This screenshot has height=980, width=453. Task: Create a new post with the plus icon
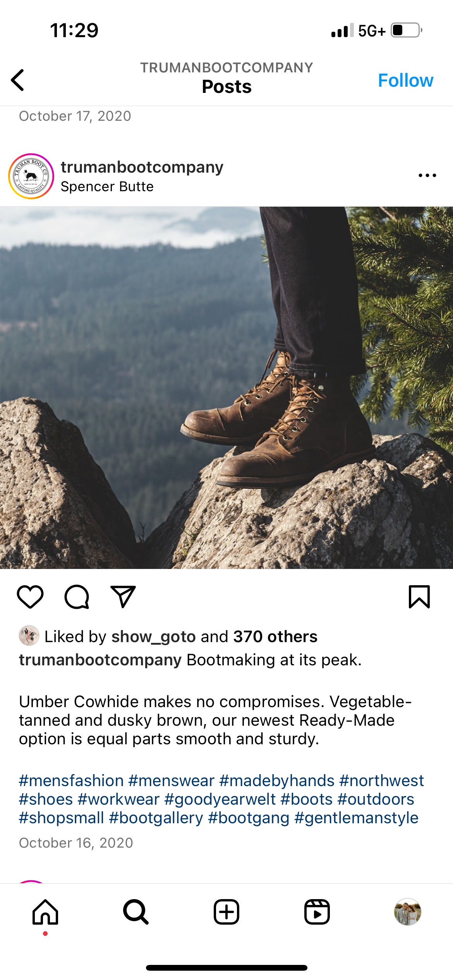click(226, 912)
